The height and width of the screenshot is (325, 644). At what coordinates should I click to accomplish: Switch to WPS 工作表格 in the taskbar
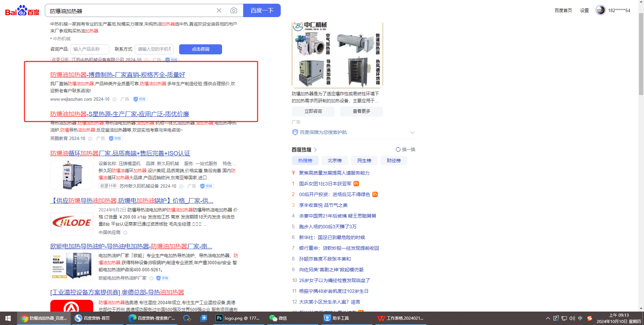tap(400, 318)
